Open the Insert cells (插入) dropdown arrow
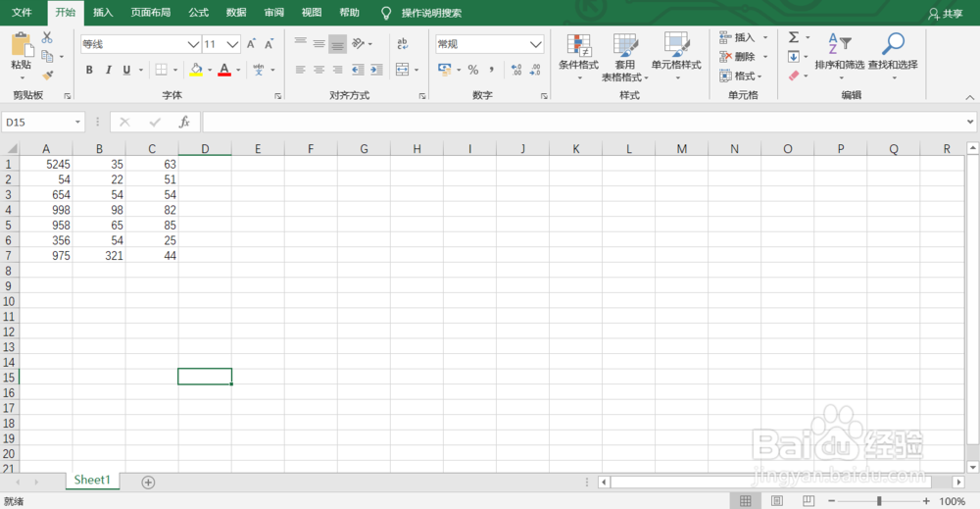The image size is (980, 509). pos(765,37)
